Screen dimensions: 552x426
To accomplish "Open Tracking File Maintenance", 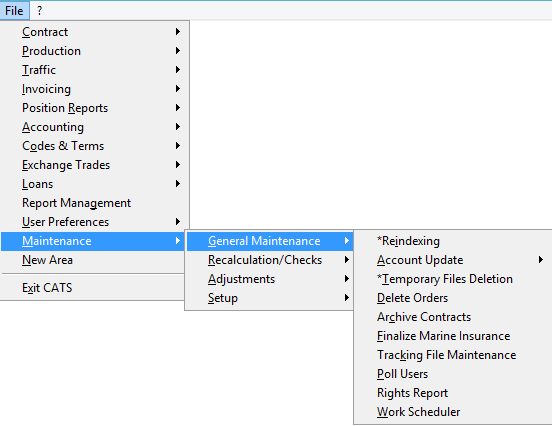I will [453, 355].
